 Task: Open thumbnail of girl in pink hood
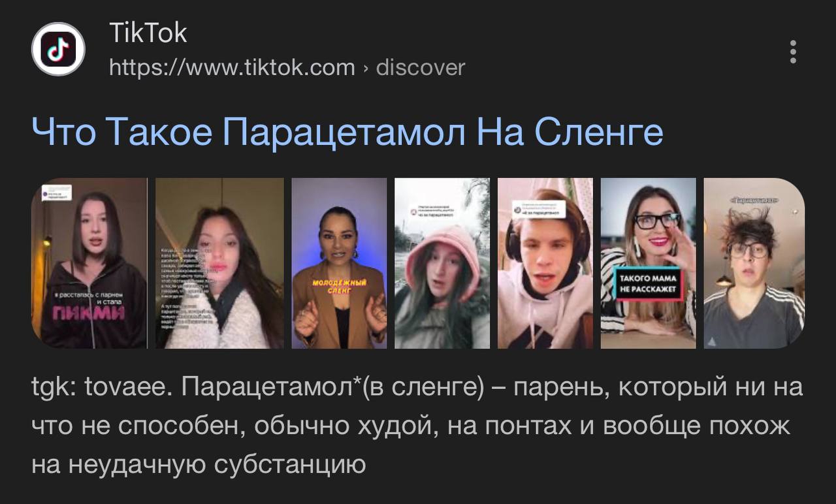(x=442, y=263)
